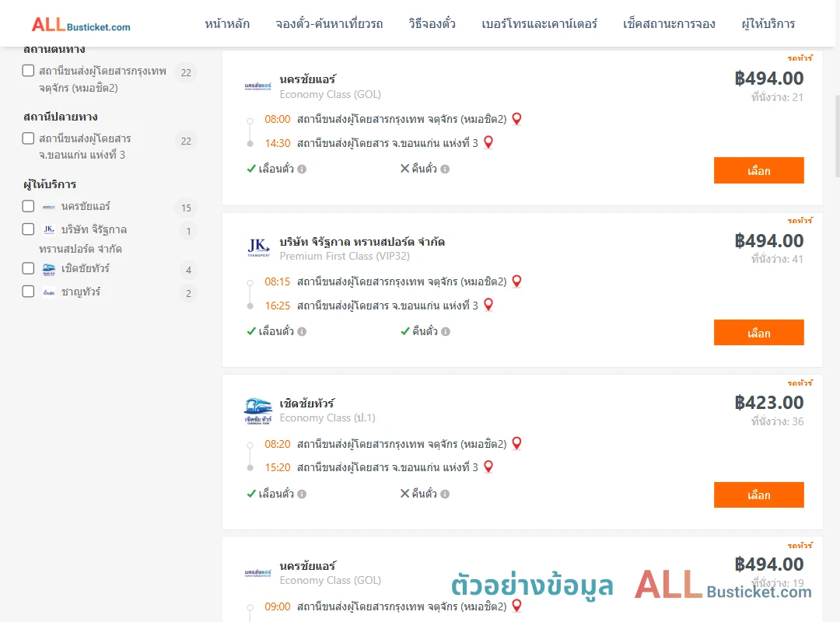Screen dimensions: 840x622
Task: Click the นครชัยแอร์ logo on 08:00 card
Action: pyautogui.click(x=257, y=86)
